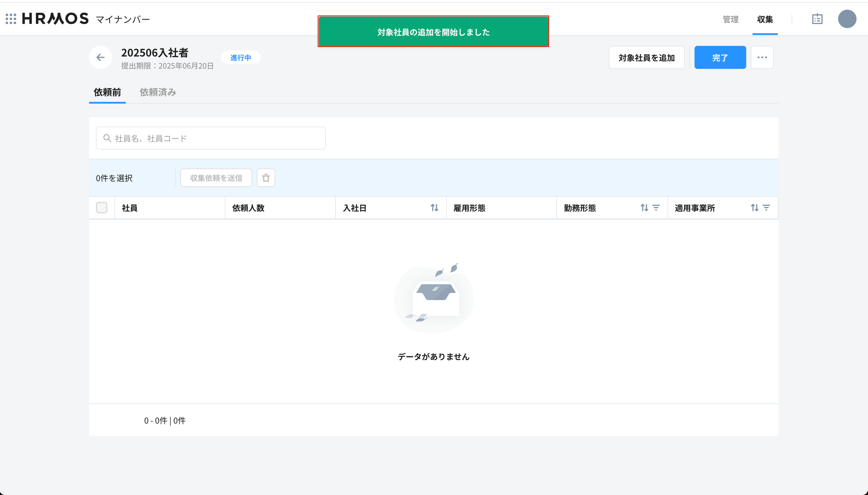Open filter for 勤務形態 column

(x=656, y=208)
